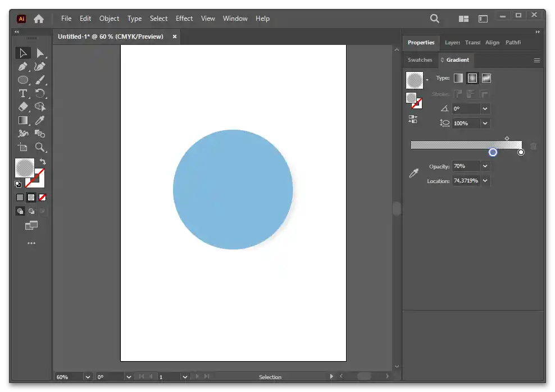Select the Direct Selection tool

coord(40,53)
